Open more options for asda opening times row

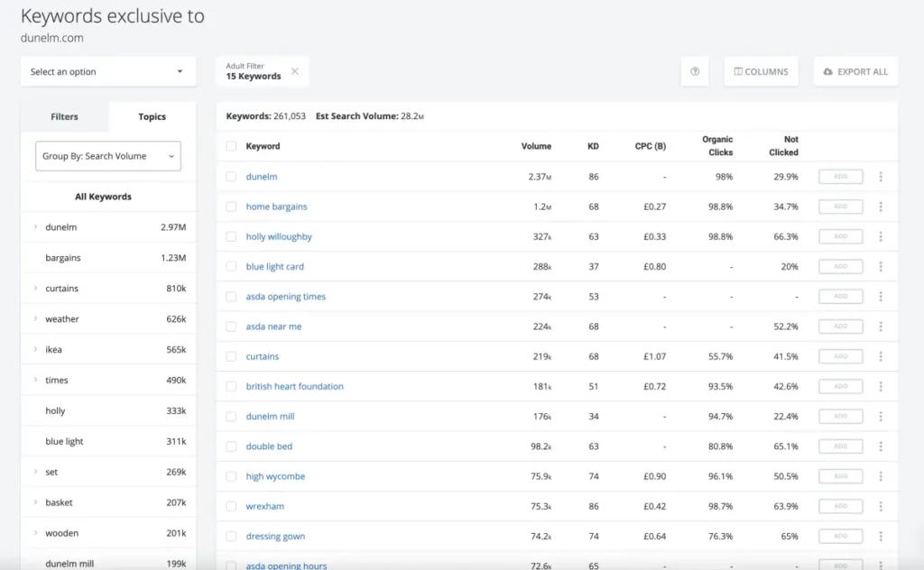coord(881,297)
